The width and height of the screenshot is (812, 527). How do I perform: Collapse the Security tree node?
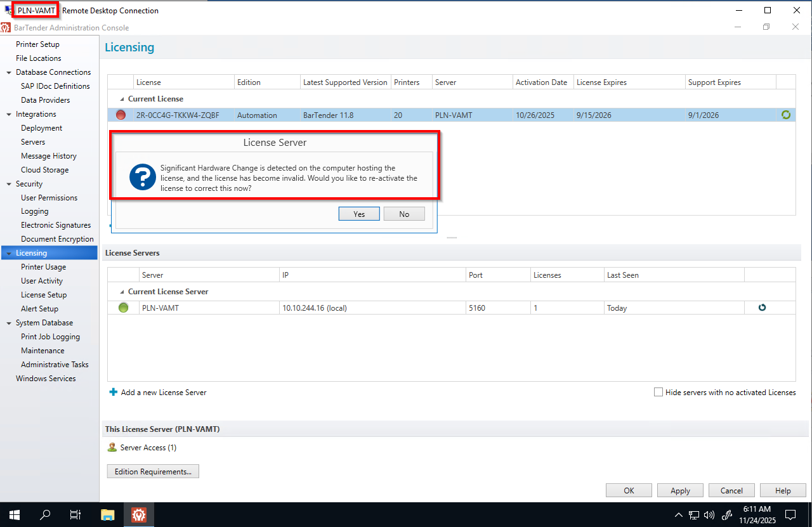(x=8, y=184)
